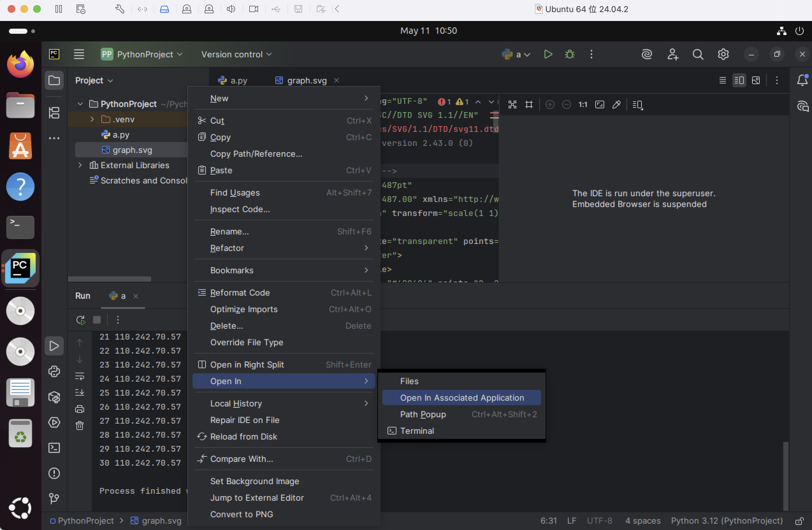
Task: Open Python Packages tool window icon
Action: tap(54, 397)
